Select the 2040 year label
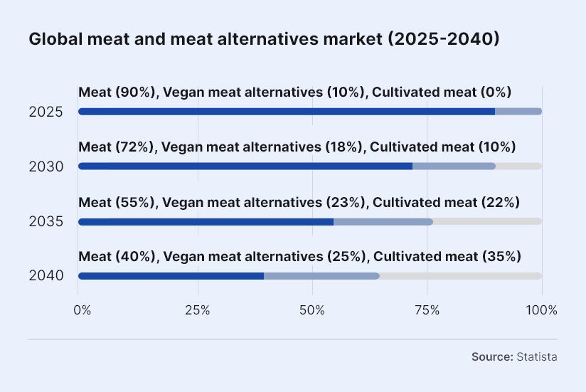This screenshot has height=392, width=586. 46,277
